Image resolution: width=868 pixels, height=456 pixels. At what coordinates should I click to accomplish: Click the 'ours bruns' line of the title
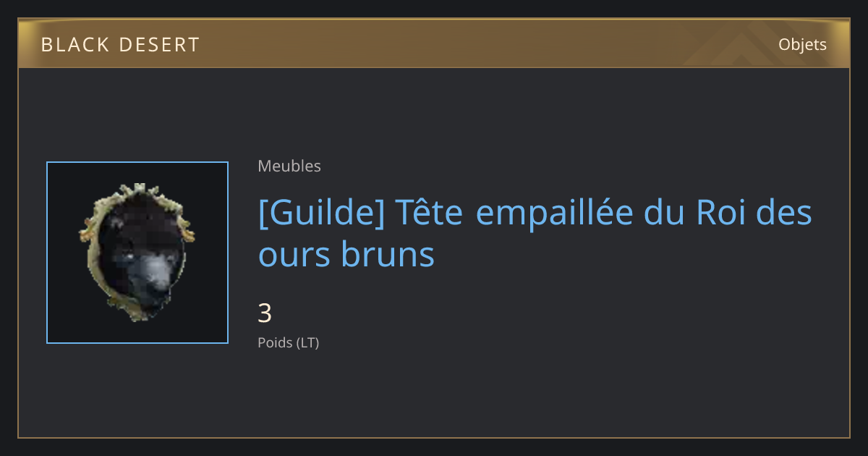346,255
